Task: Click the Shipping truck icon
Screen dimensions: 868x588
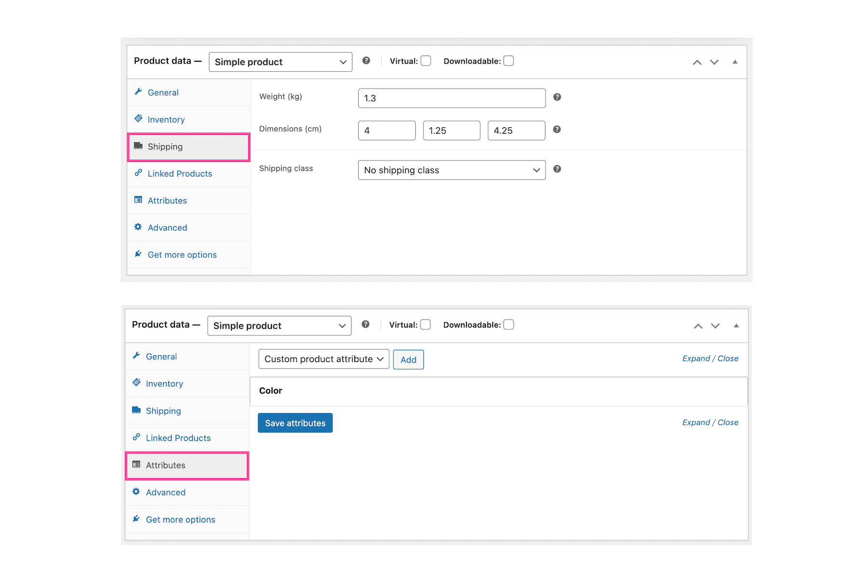Action: tap(139, 146)
